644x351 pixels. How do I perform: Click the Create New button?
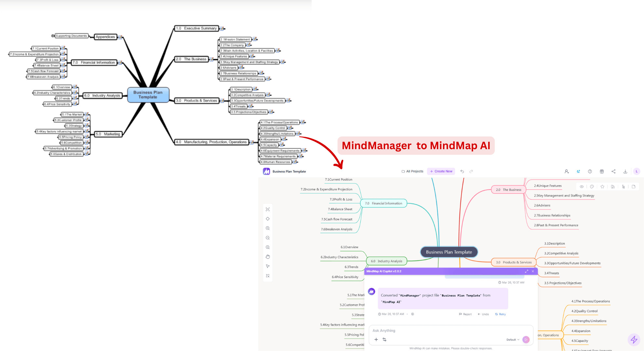point(441,171)
